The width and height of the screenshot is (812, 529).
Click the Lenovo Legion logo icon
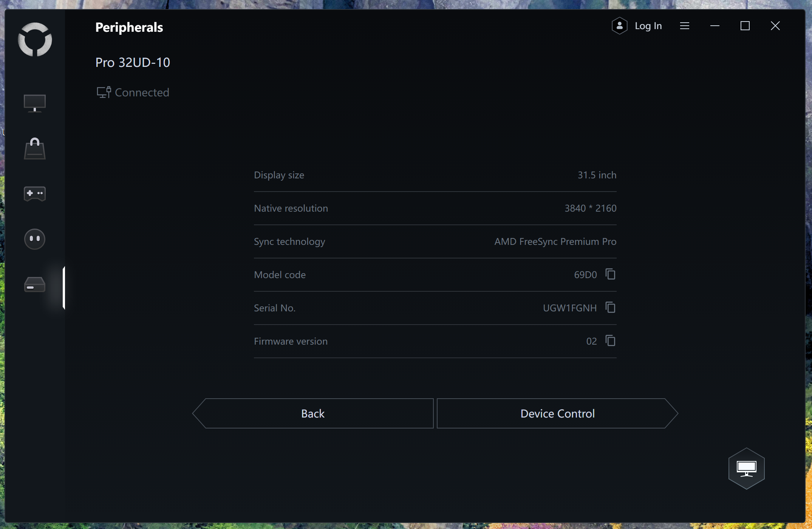coord(35,39)
